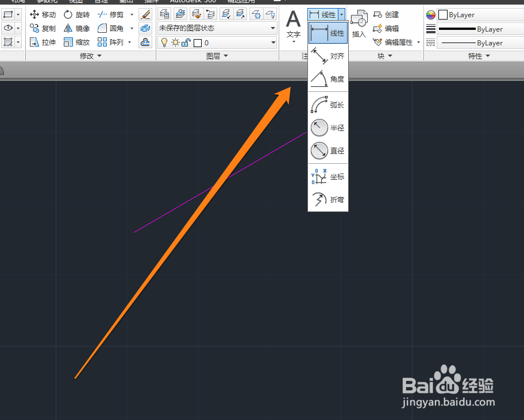The width and height of the screenshot is (524, 420).
Task: Choose 半径 radius dimension
Action: (328, 128)
